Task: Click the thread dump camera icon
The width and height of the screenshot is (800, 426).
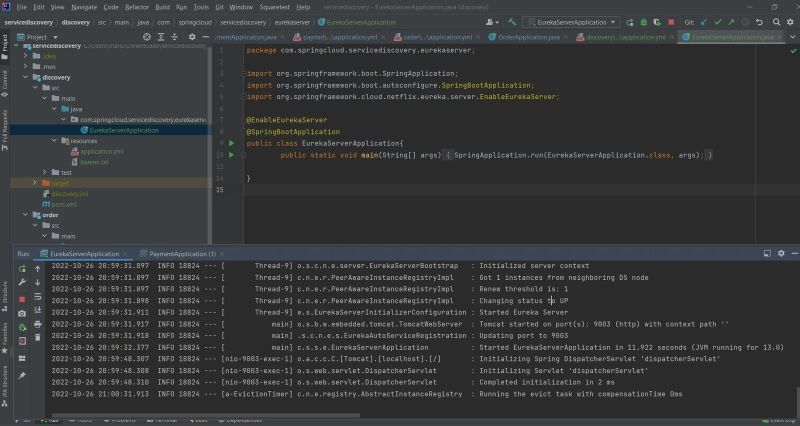Action: click(22, 313)
